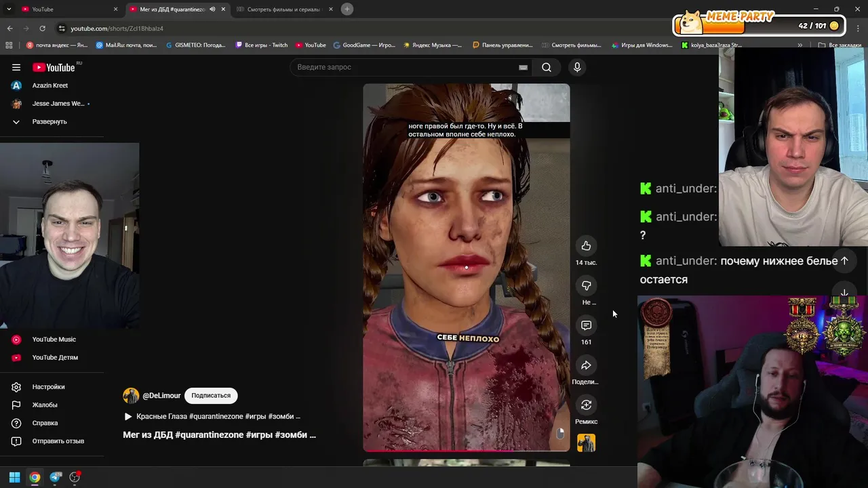Open a new browser tab

pyautogui.click(x=347, y=9)
